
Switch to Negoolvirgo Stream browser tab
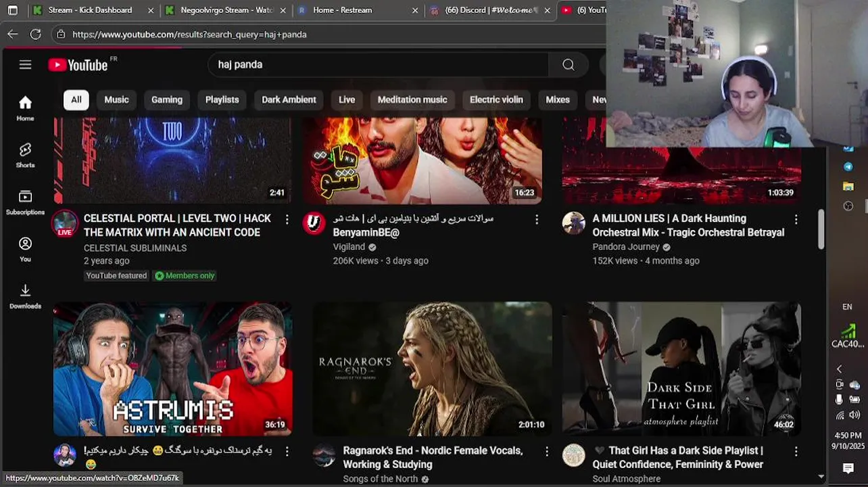(x=227, y=10)
